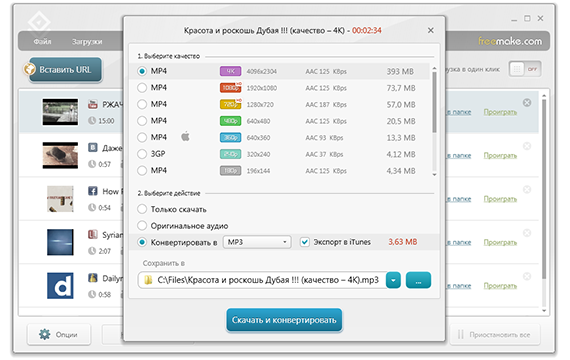Click the 720p yellow quality badge
The image size is (570, 360).
pyautogui.click(x=230, y=104)
